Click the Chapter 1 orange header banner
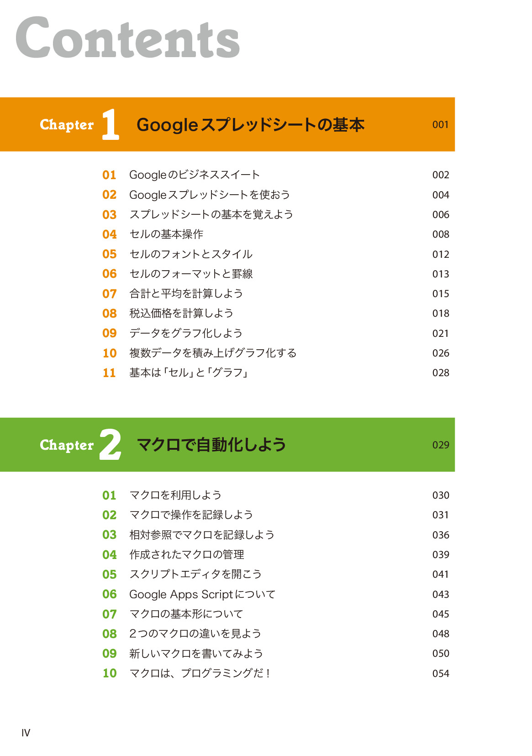 pos(227,124)
